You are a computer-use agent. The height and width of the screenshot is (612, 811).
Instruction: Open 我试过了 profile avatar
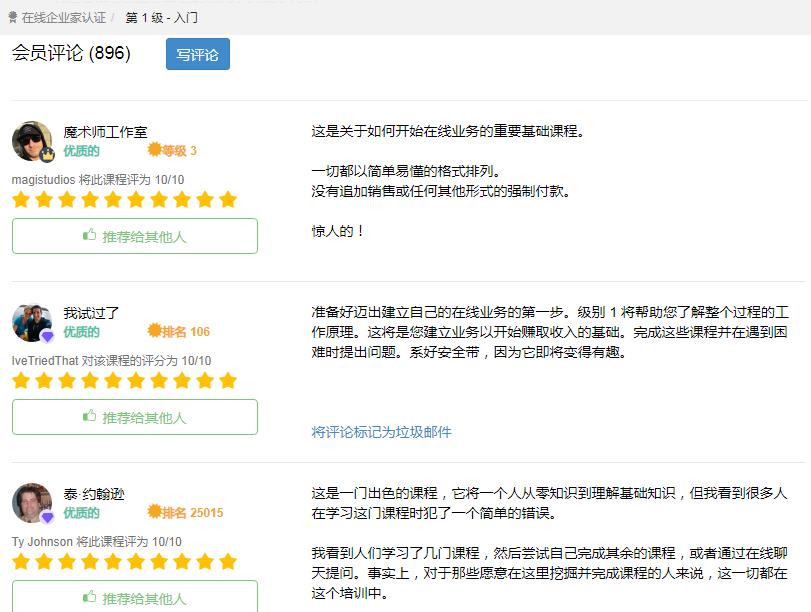32,322
